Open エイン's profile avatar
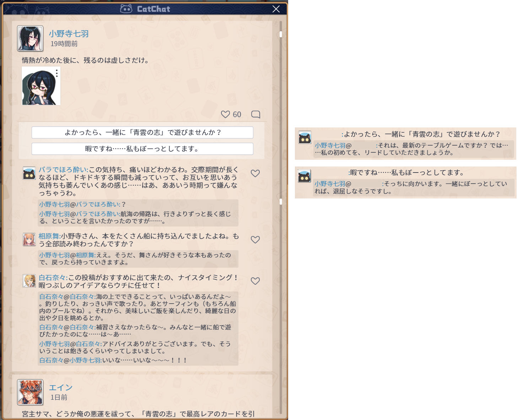 tap(30, 392)
